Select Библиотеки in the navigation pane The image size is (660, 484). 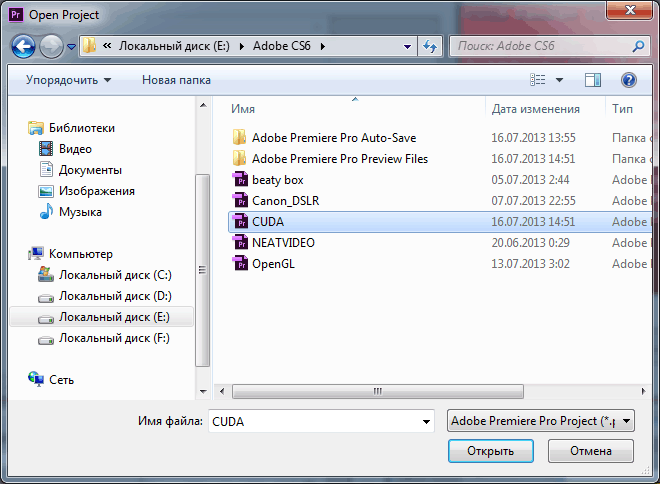pyautogui.click(x=82, y=128)
